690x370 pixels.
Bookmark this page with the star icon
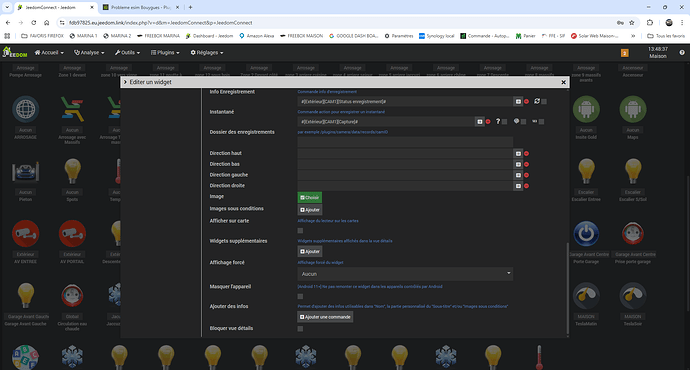pyautogui.click(x=632, y=23)
